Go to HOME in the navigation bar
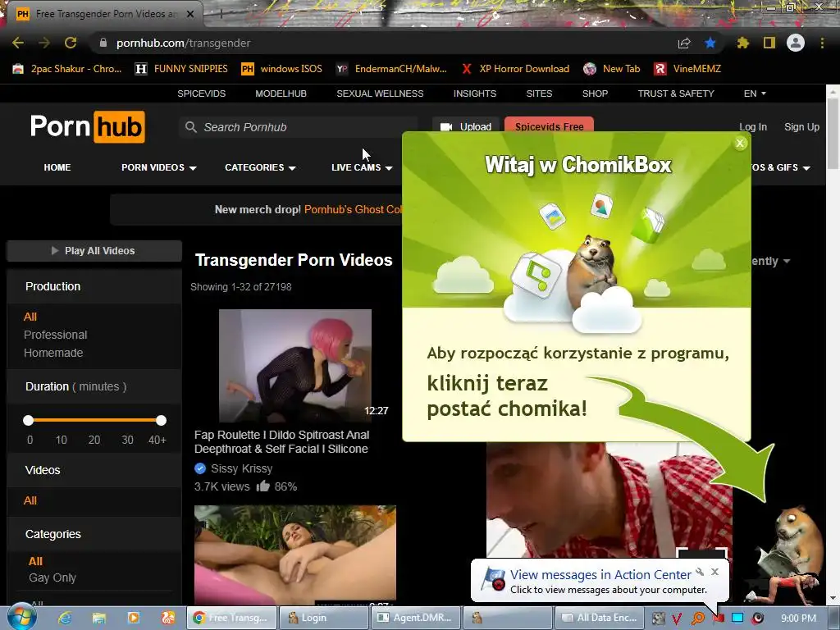The width and height of the screenshot is (840, 630). tap(57, 167)
